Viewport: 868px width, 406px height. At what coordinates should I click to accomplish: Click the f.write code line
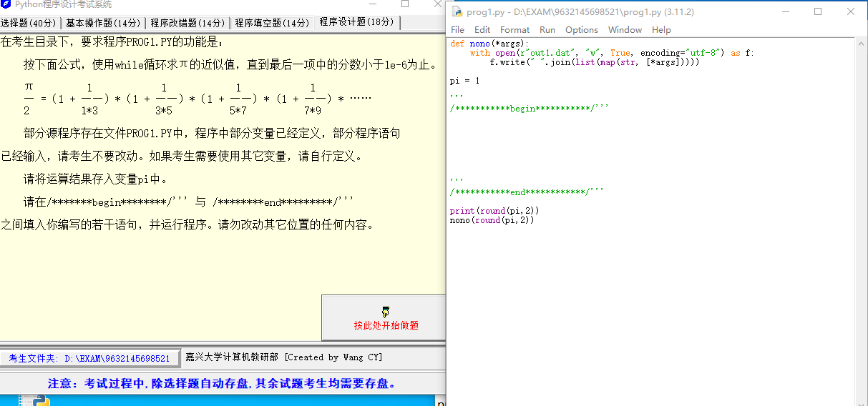pos(595,62)
